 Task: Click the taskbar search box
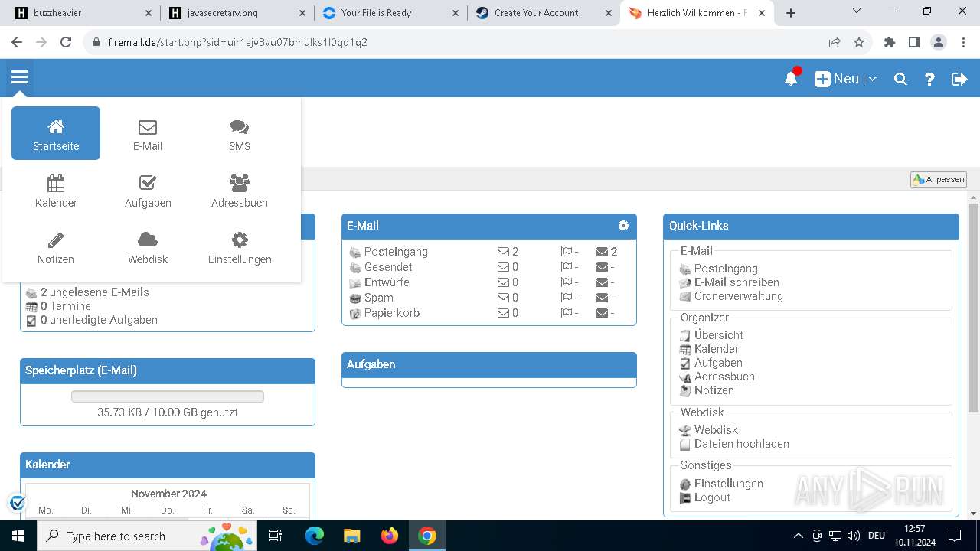(x=149, y=536)
